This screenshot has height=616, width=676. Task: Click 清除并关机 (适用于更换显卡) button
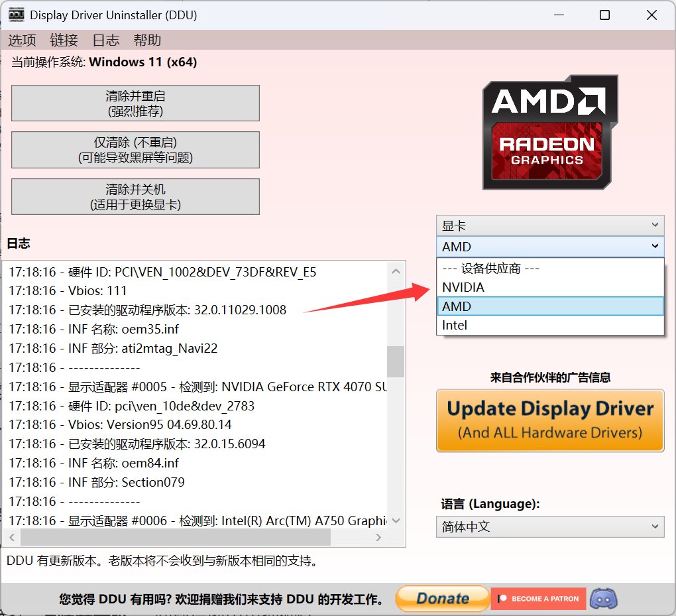tap(135, 196)
